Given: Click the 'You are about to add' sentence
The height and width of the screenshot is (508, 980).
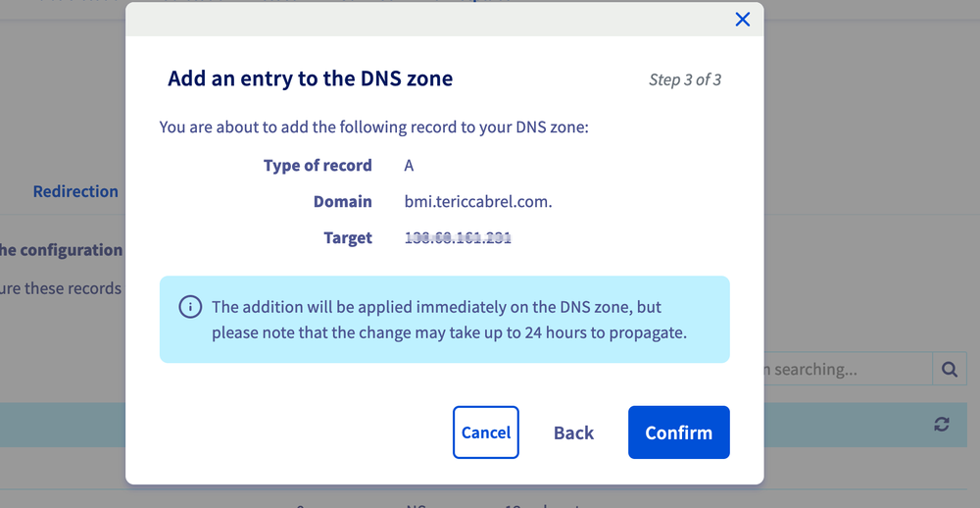Looking at the screenshot, I should [x=373, y=127].
